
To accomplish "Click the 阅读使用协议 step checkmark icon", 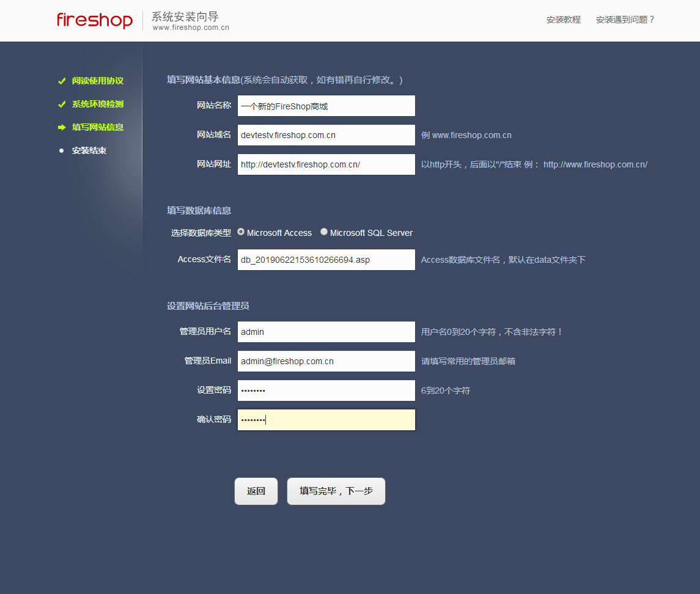I will (x=62, y=81).
